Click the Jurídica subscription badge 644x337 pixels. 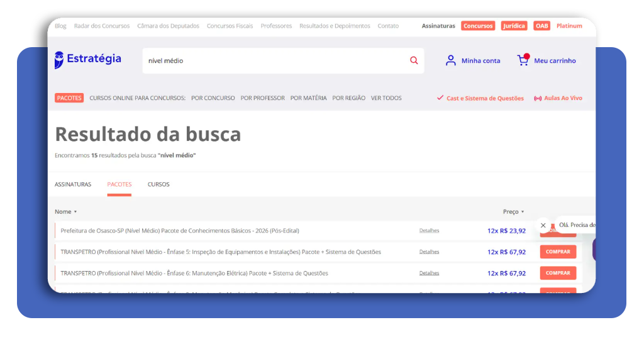tap(514, 26)
